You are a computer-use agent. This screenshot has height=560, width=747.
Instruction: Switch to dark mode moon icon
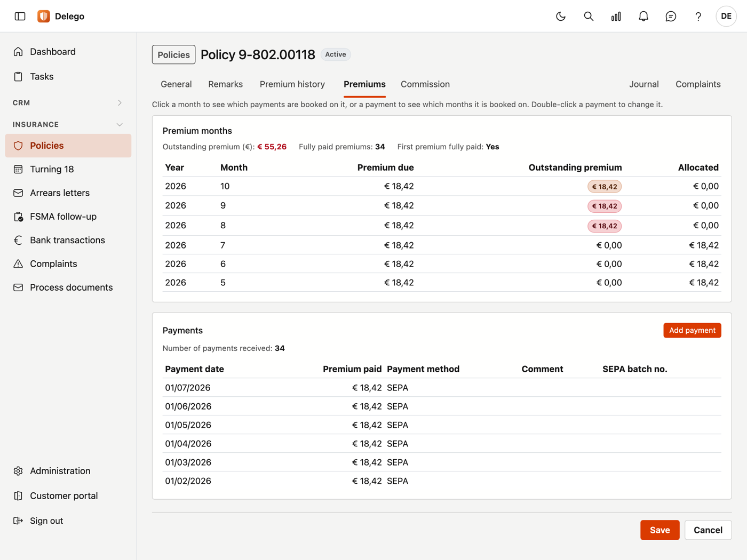[x=561, y=16]
